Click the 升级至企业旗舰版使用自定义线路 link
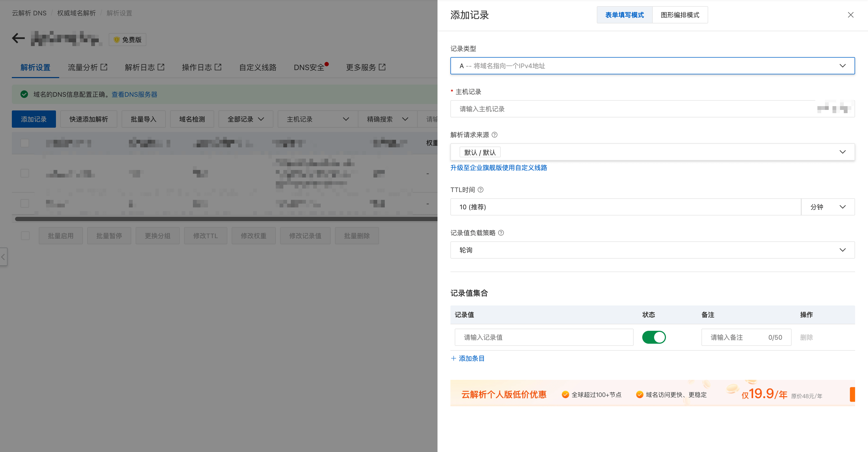868x452 pixels. click(499, 168)
